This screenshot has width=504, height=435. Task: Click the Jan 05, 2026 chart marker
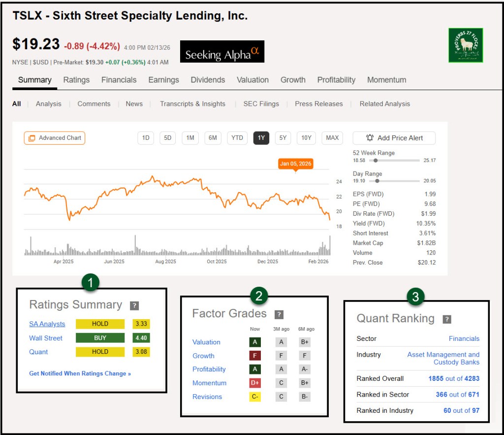coord(295,164)
